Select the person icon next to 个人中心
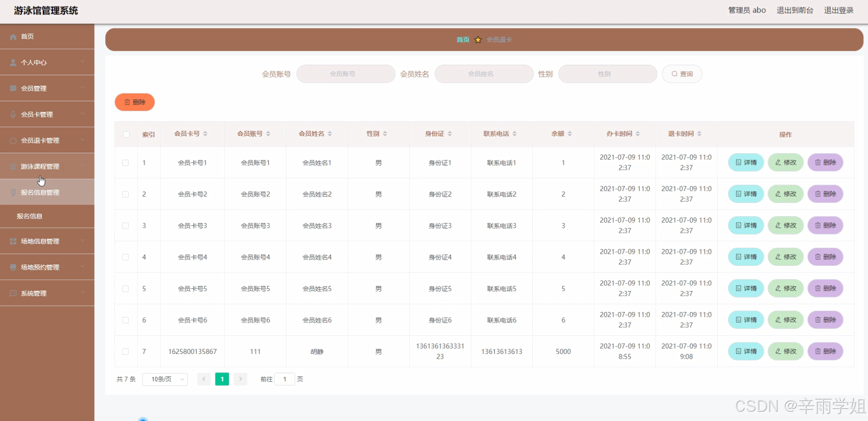 tap(13, 62)
